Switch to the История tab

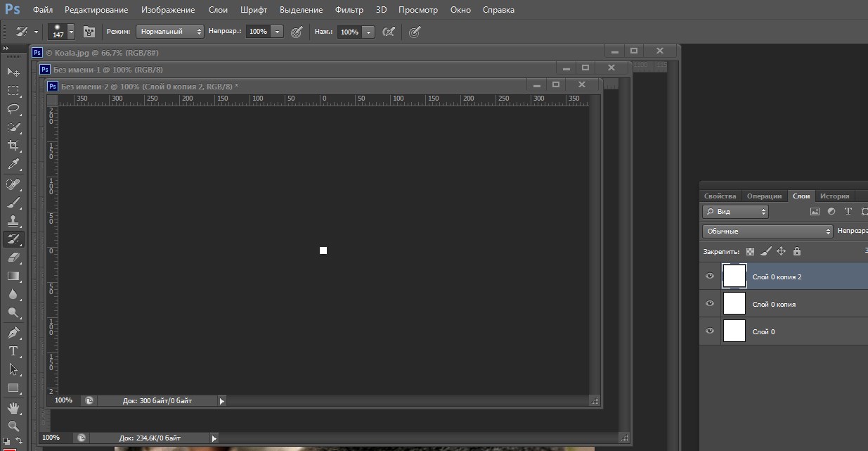click(x=834, y=196)
